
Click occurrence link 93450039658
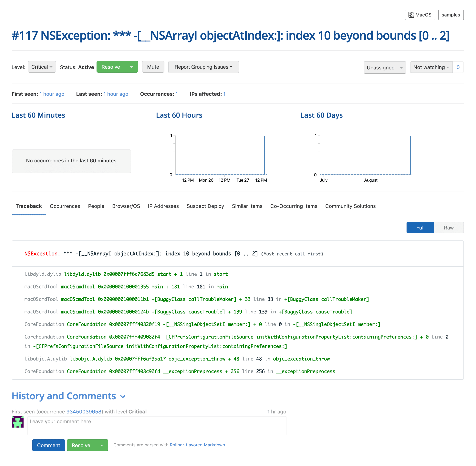[x=83, y=411]
